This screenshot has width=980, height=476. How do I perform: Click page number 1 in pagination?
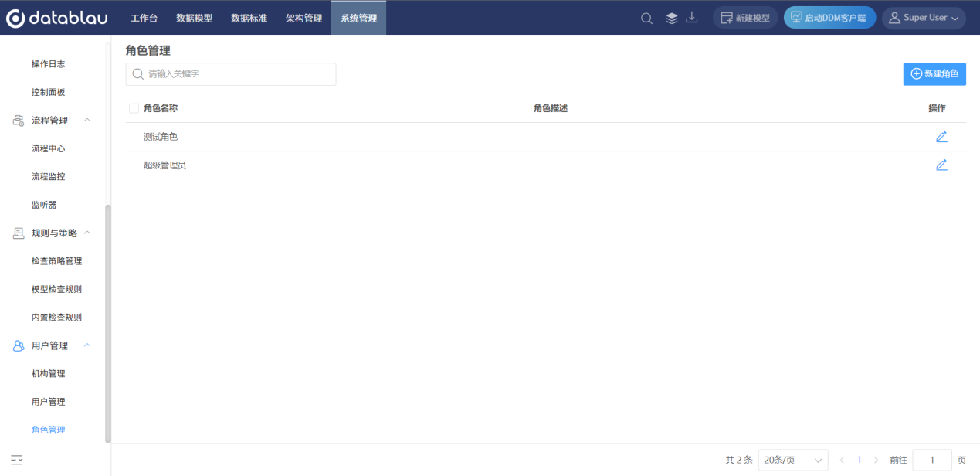[859, 460]
